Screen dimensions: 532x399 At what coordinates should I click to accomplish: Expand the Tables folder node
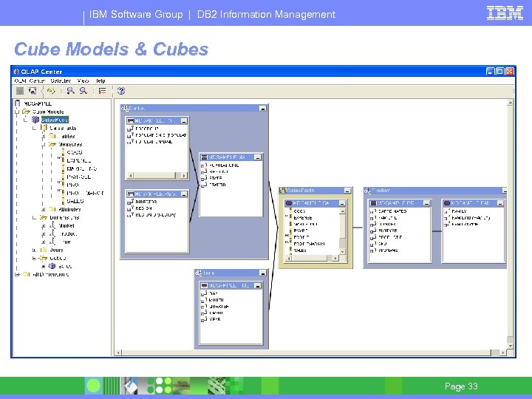tap(43, 136)
